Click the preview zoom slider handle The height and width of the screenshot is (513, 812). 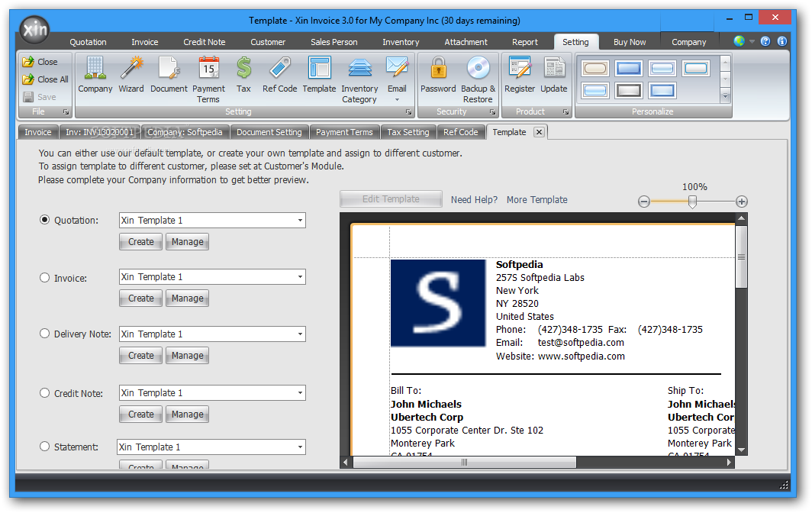click(692, 202)
